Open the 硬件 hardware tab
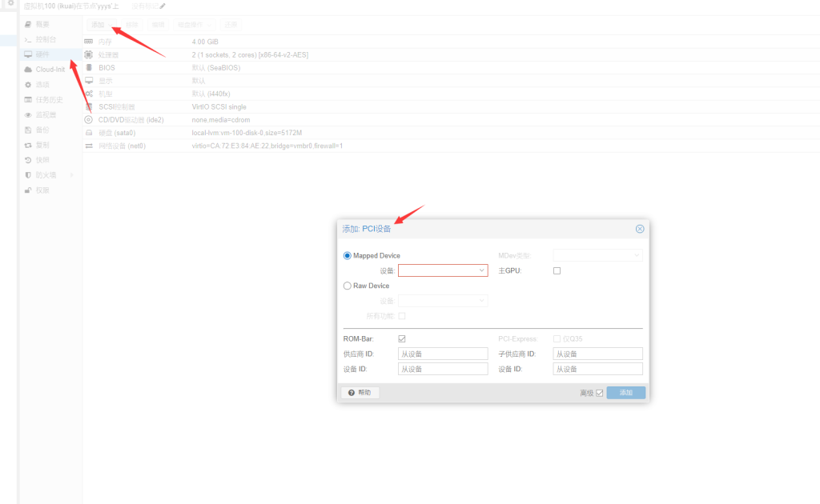The height and width of the screenshot is (504, 820). (42, 54)
